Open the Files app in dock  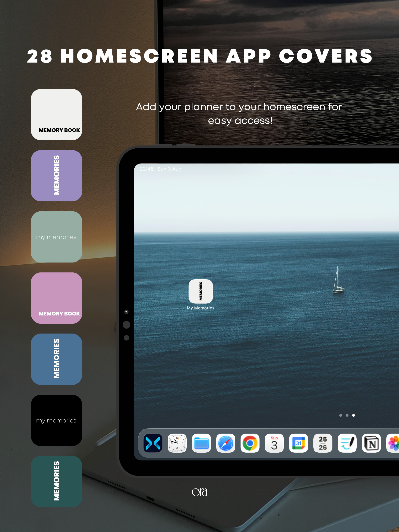[201, 443]
